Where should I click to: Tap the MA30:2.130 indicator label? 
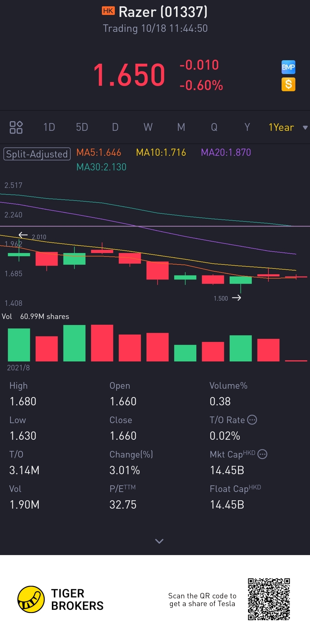point(101,167)
